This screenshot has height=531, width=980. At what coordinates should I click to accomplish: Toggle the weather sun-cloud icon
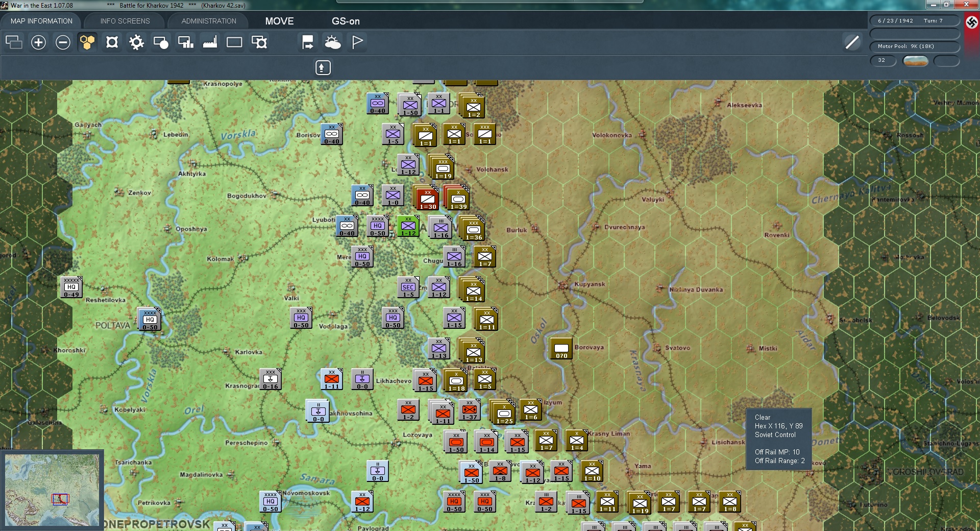point(333,42)
